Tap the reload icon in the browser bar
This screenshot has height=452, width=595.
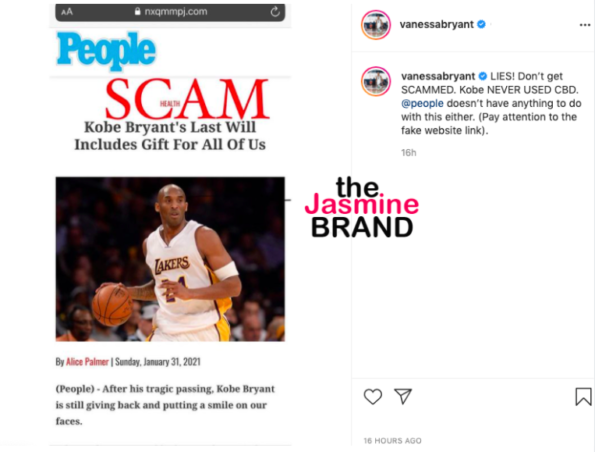275,12
